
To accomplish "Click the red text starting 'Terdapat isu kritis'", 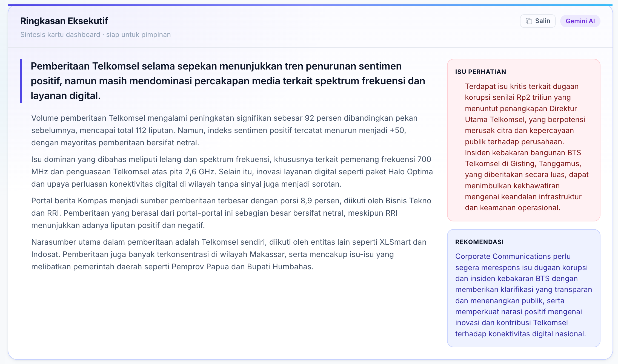I will [527, 147].
